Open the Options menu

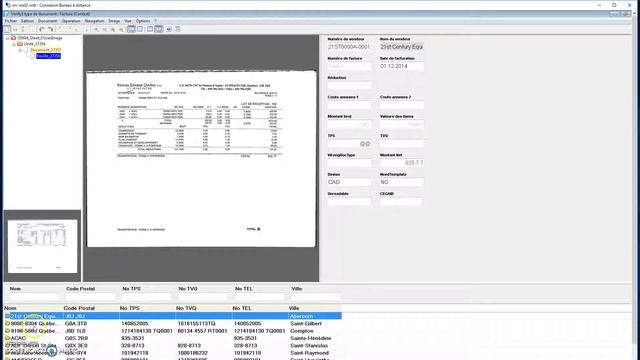coord(143,21)
